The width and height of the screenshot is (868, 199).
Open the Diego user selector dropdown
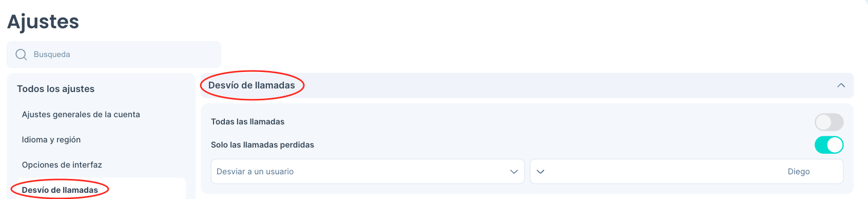coord(686,172)
